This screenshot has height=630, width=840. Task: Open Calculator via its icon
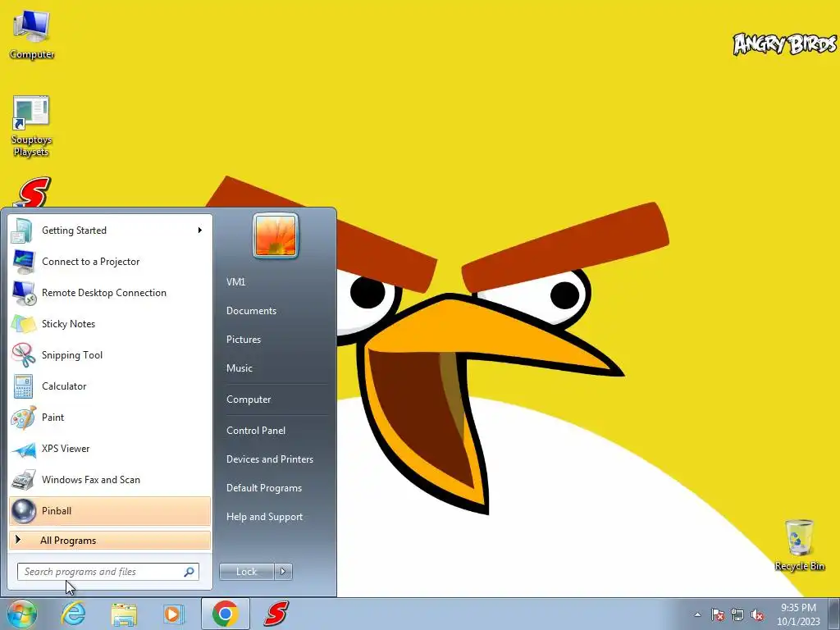[x=23, y=386]
